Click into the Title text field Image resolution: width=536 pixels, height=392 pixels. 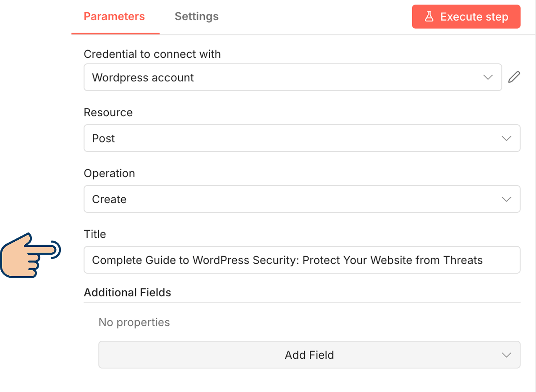pyautogui.click(x=301, y=260)
